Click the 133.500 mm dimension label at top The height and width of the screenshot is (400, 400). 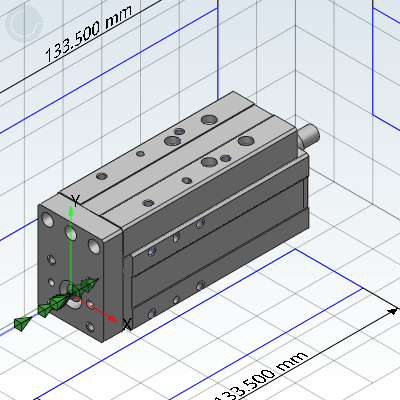click(88, 33)
